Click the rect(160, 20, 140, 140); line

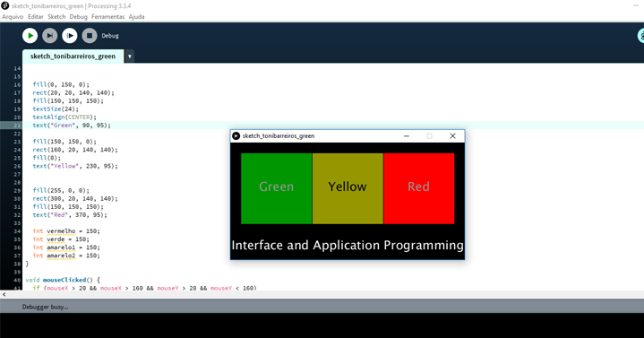tap(75, 150)
